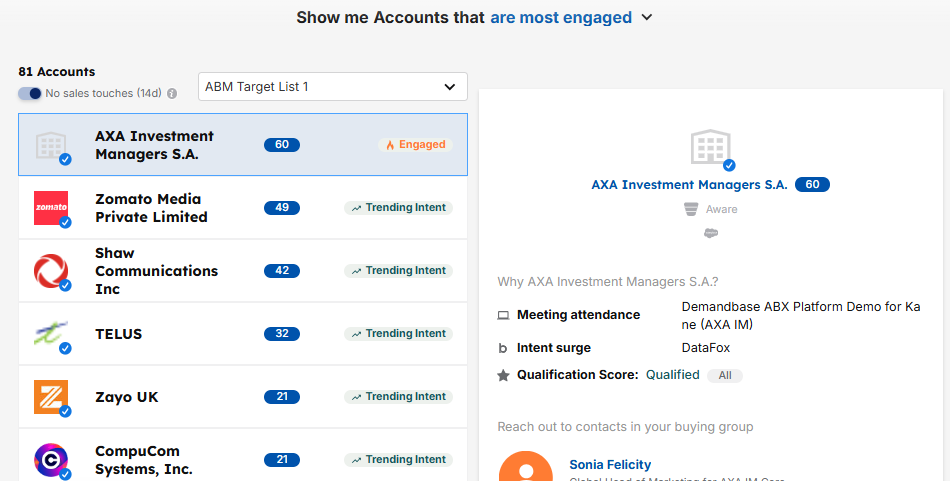Image resolution: width=950 pixels, height=481 pixels.
Task: Select Zomato Media Private Limited account name
Action: tap(151, 208)
